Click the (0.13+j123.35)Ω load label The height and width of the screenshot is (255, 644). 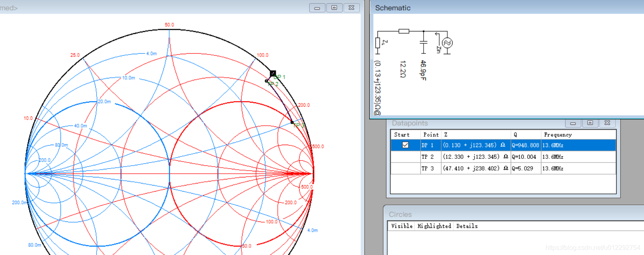pyautogui.click(x=378, y=88)
